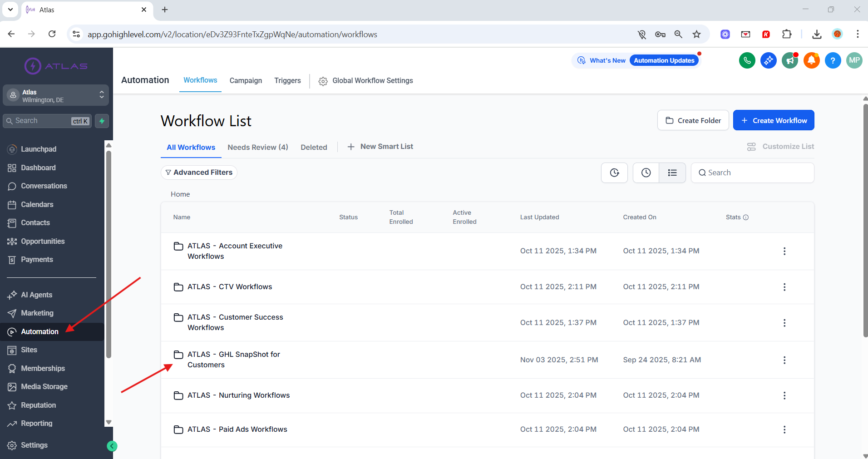This screenshot has width=868, height=459.
Task: Open Contacts in sidebar
Action: [35, 223]
